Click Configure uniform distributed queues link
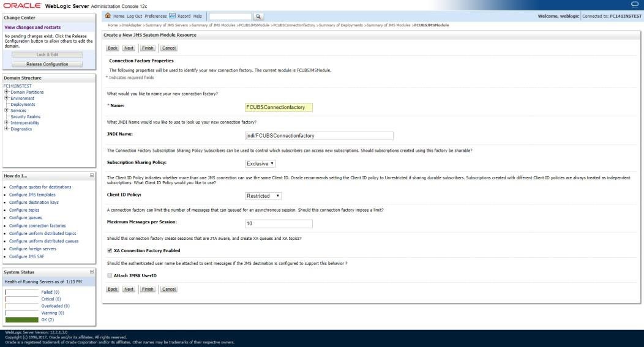 point(44,241)
